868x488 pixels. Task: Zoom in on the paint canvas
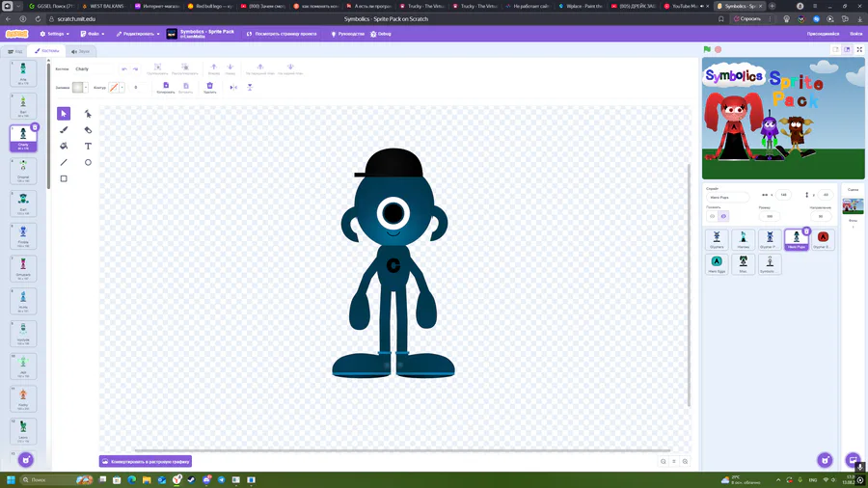686,461
